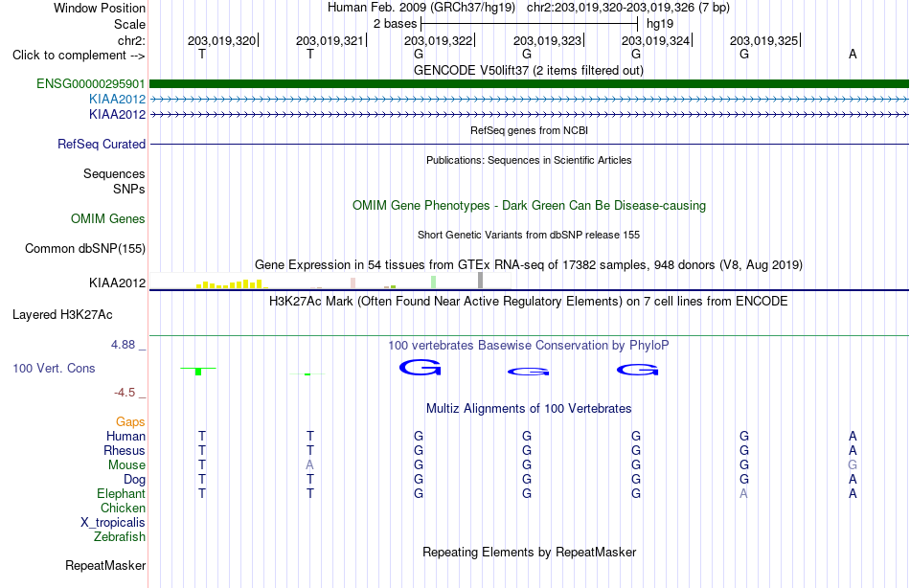Click the GTEx KIAA2012 expression bar chart
Screen dimensions: 910x588
[330, 281]
